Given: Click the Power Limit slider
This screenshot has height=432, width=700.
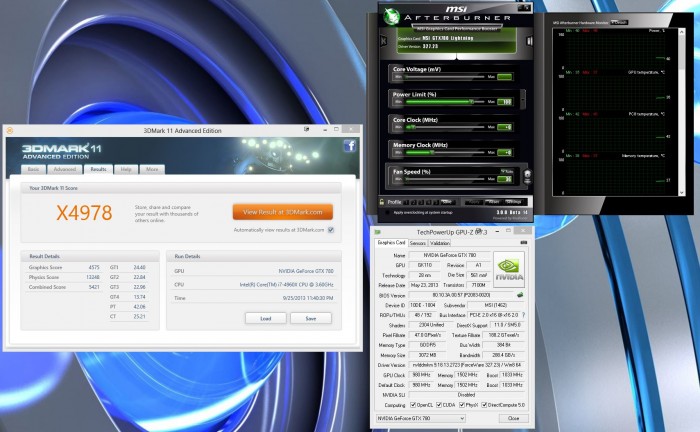Looking at the screenshot, I should 445,101.
